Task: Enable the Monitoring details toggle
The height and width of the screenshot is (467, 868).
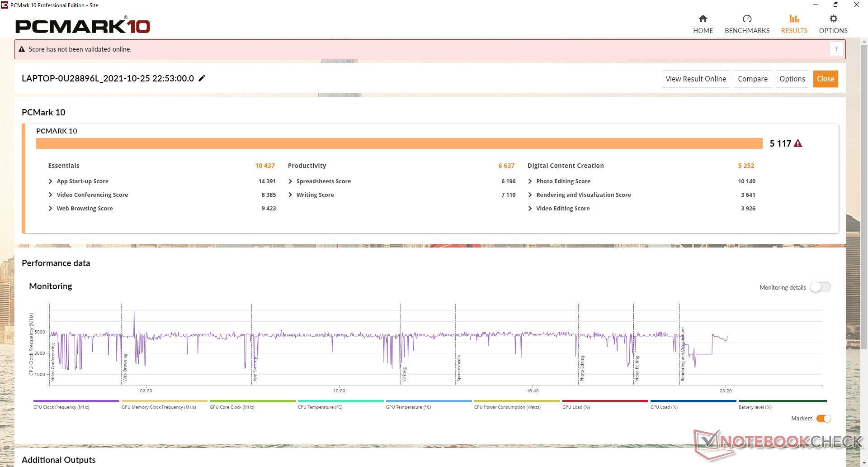Action: (x=820, y=287)
